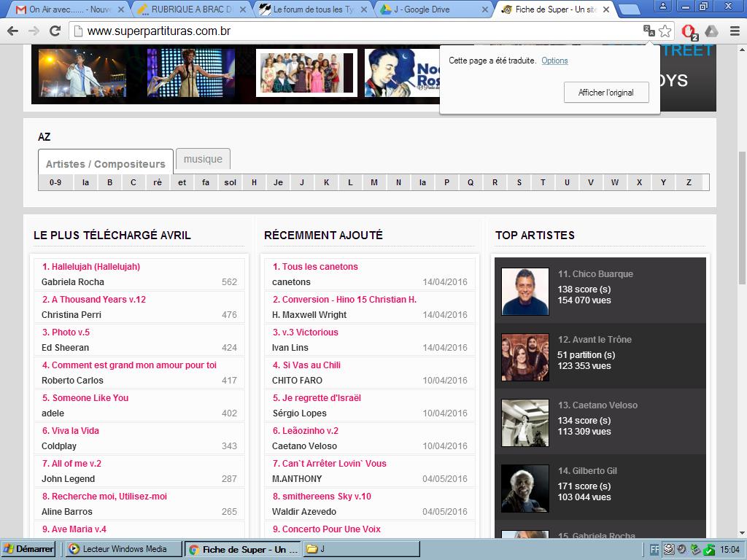The image size is (747, 560).
Task: Reload the current page
Action: click(55, 31)
